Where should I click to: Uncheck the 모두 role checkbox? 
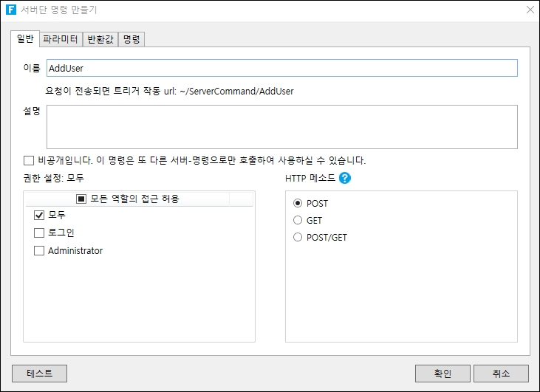(x=39, y=216)
